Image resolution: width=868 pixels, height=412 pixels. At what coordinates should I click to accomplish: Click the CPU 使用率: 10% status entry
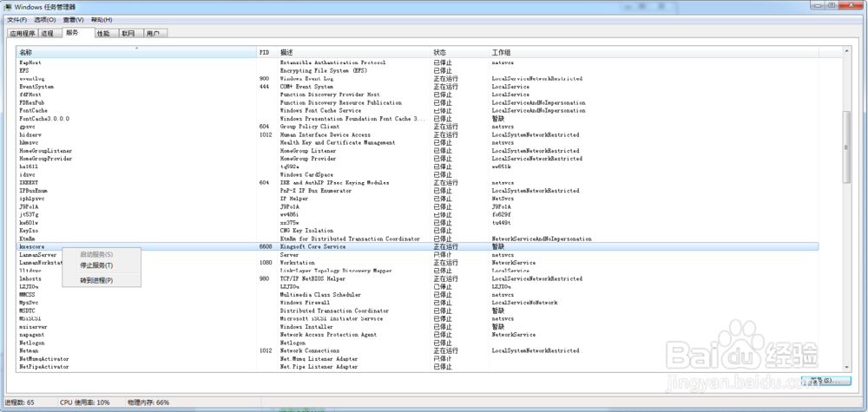coord(85,402)
